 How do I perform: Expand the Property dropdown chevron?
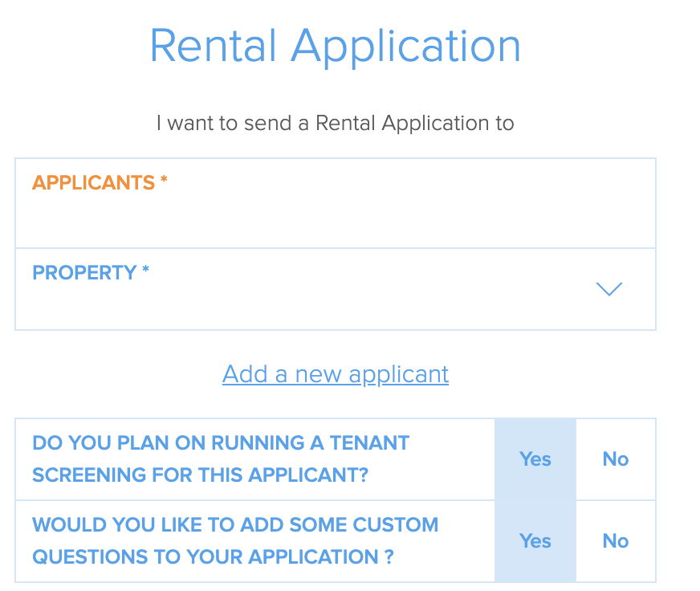coord(609,289)
